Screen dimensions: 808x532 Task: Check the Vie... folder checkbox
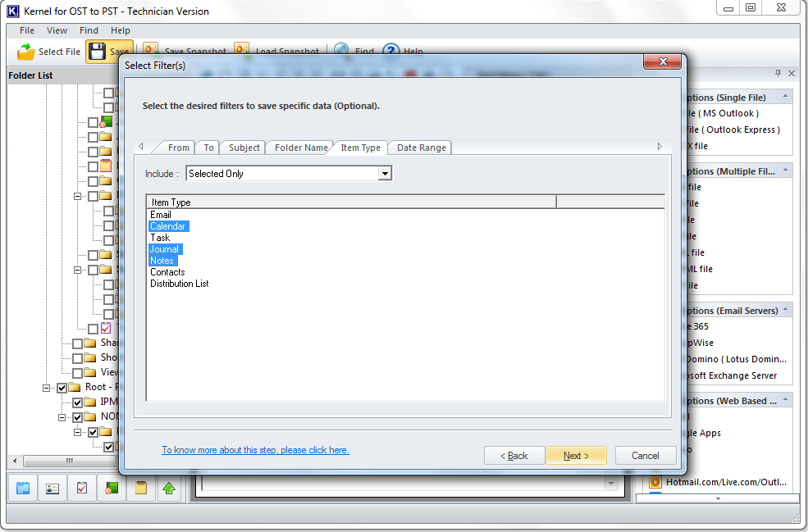click(x=77, y=373)
